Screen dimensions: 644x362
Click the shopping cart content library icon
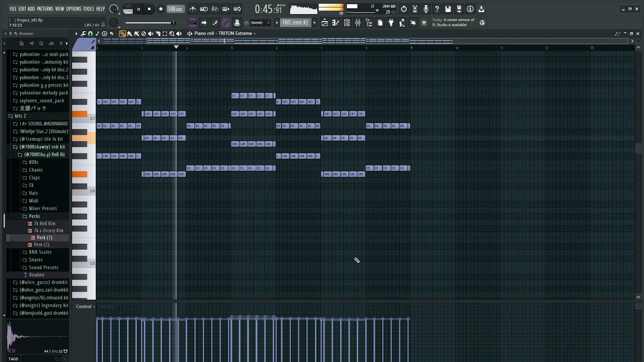tap(424, 23)
